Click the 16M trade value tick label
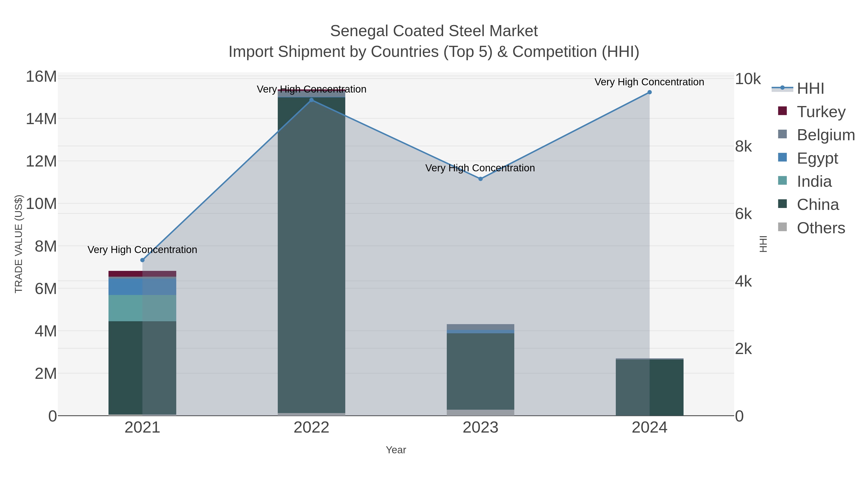Screen dimensions: 868x488 [41, 77]
